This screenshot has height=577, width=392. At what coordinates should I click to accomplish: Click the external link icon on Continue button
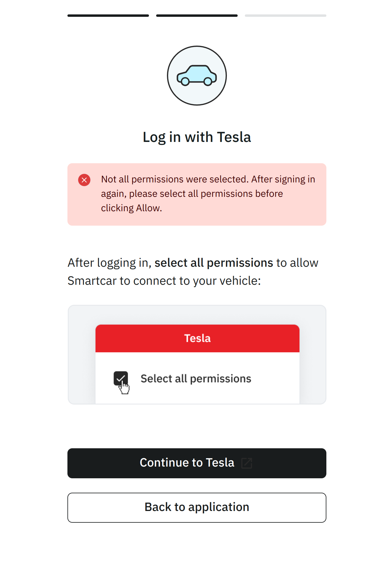[247, 463]
